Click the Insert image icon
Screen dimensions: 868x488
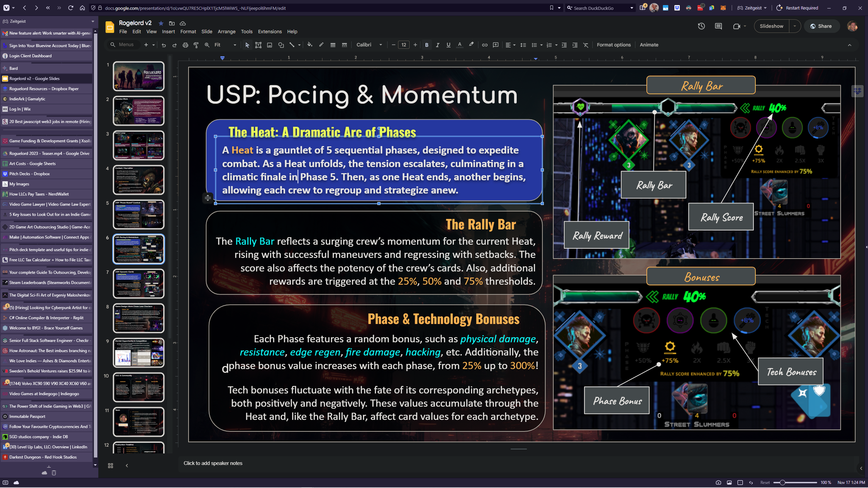coord(269,45)
